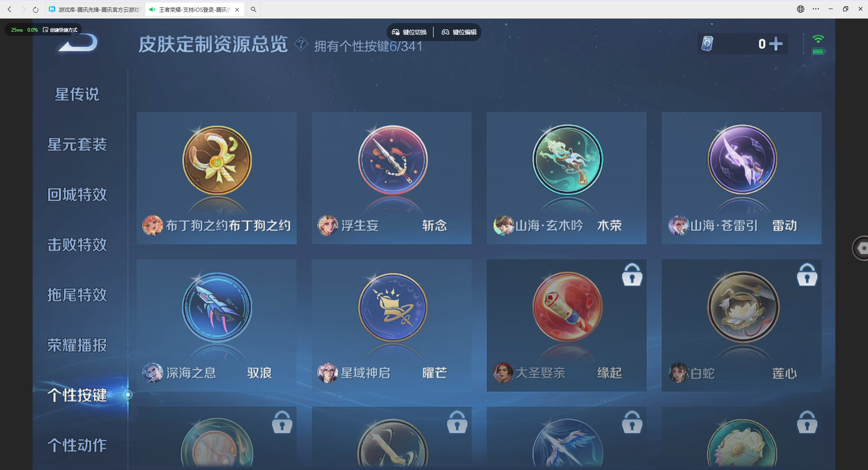This screenshot has width=868, height=470.
Task: Select the 个性动作 sidebar tab
Action: (77, 446)
